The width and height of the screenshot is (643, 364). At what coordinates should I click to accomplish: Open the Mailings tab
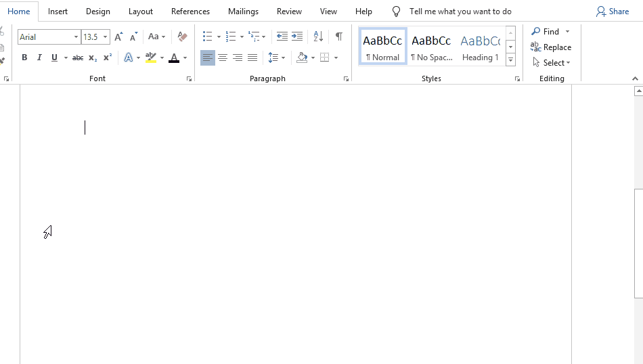pyautogui.click(x=243, y=12)
